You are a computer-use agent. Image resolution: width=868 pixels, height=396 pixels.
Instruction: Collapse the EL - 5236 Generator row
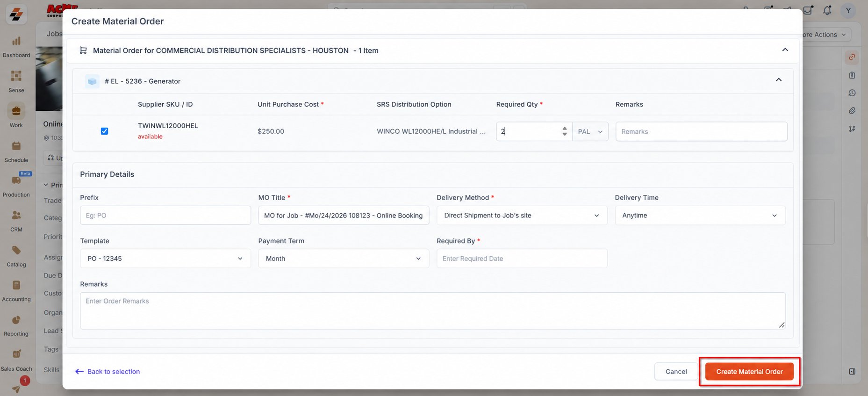[779, 80]
